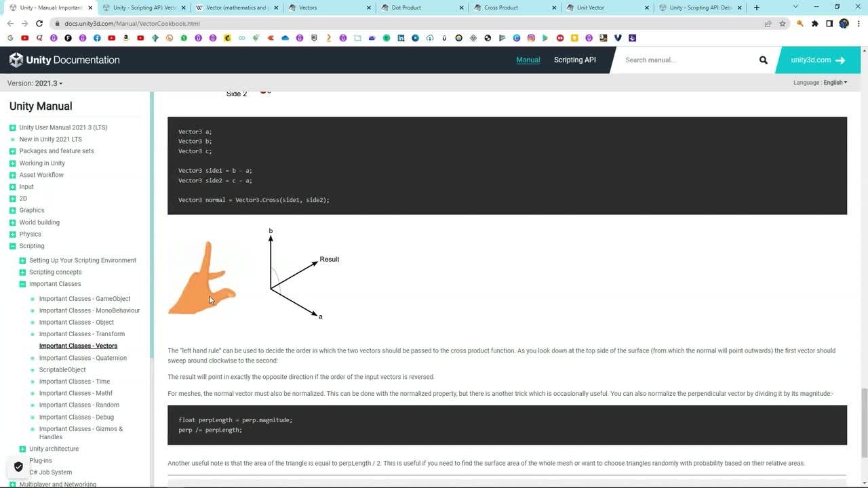Open the Google bookmark icon
The height and width of the screenshot is (488, 868).
10,38
